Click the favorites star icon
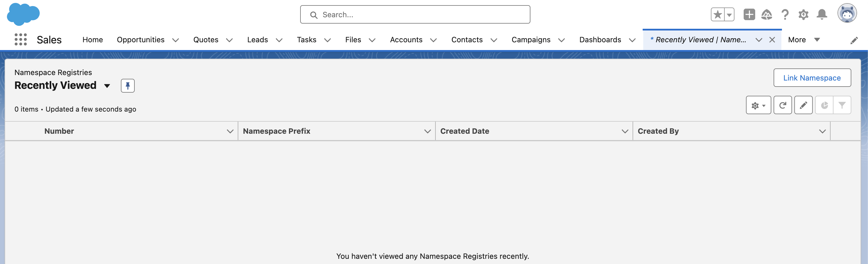 pos(718,14)
